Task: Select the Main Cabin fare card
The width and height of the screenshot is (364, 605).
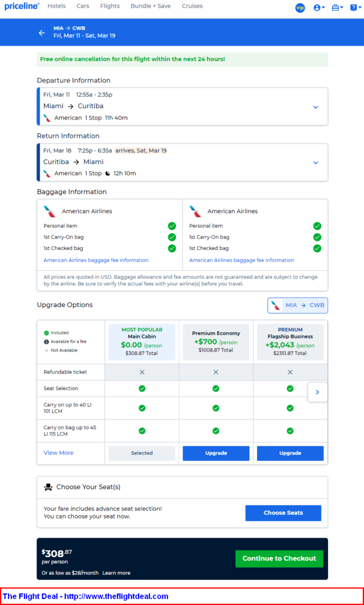Action: point(142,342)
